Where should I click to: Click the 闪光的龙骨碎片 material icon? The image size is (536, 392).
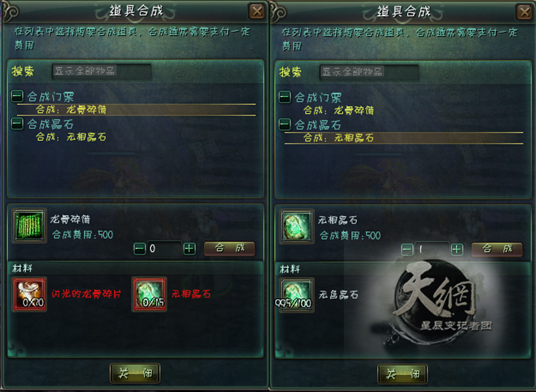[29, 294]
